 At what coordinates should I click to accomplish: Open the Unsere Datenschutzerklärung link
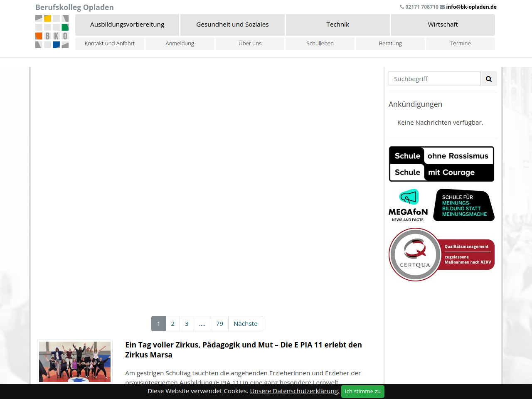pyautogui.click(x=294, y=391)
